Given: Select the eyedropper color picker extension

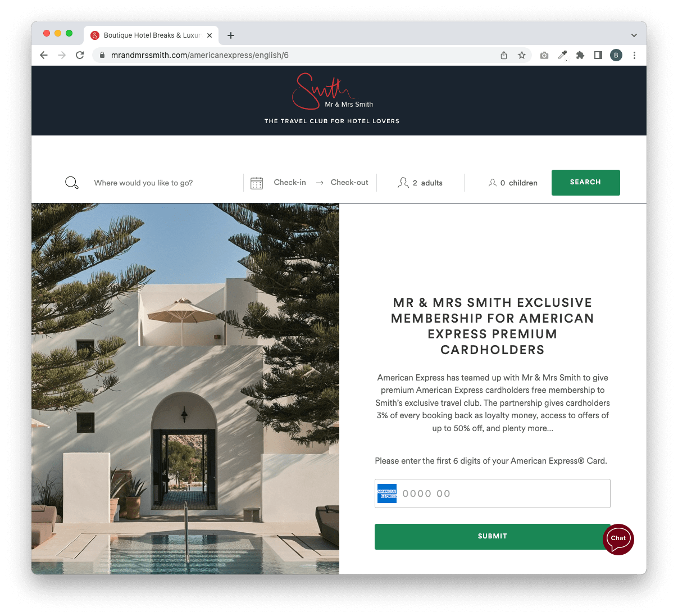Looking at the screenshot, I should (562, 55).
